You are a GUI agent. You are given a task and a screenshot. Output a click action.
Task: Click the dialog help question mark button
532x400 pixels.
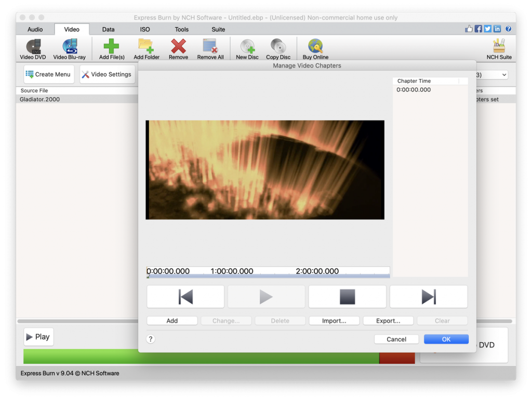[x=151, y=339]
